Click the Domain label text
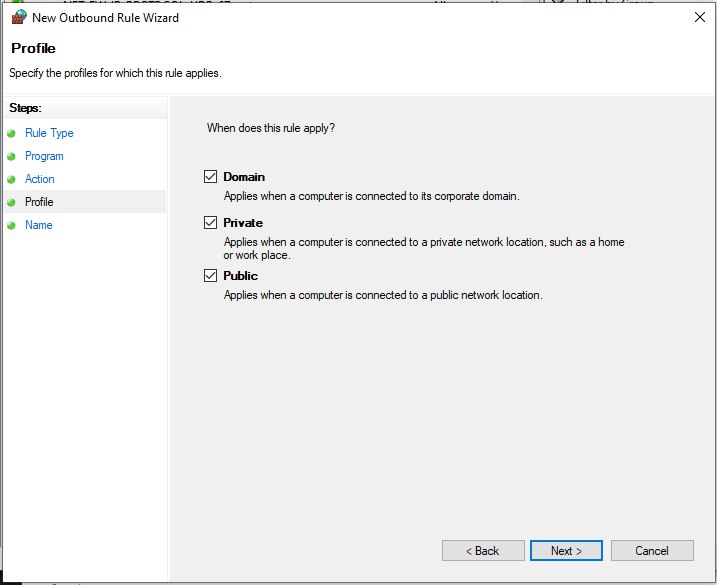This screenshot has width=717, height=585. [244, 177]
